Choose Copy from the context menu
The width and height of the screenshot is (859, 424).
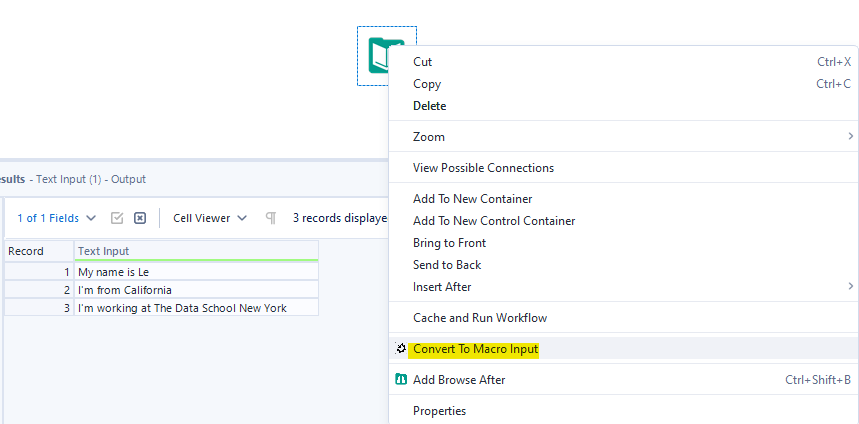(427, 84)
